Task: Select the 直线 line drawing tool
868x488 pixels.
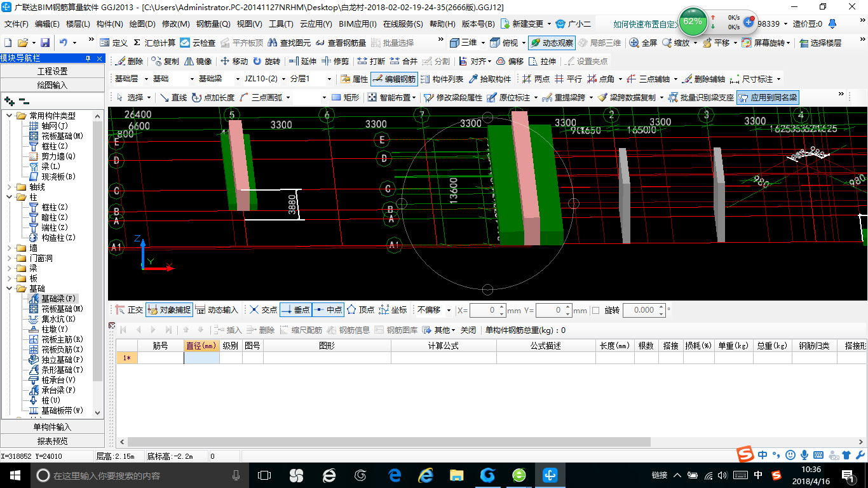Action: [x=173, y=97]
